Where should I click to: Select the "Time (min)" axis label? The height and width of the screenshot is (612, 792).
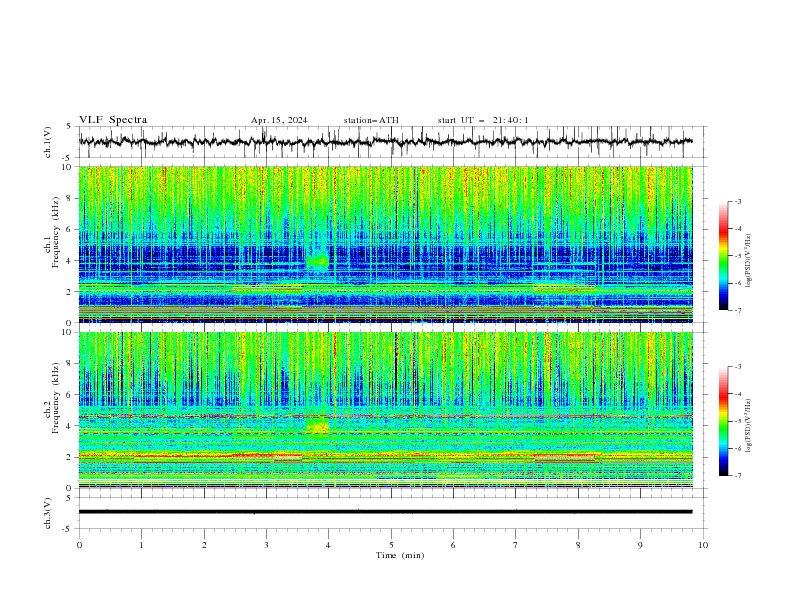point(400,555)
